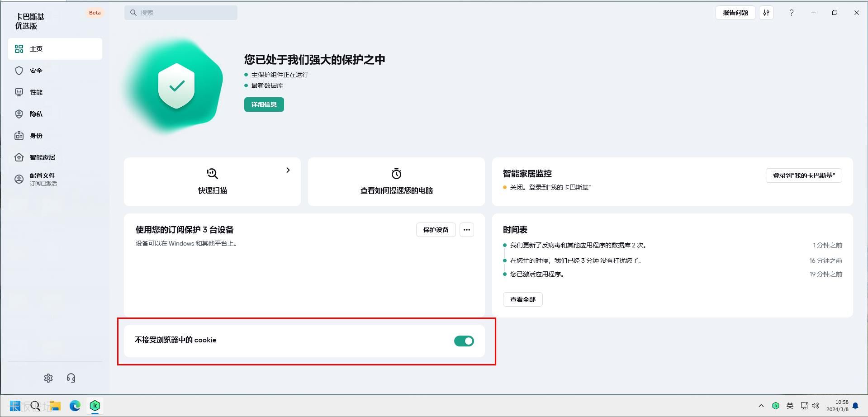This screenshot has height=417, width=868.
Task: Click the stopwatch speed-up icon
Action: pyautogui.click(x=396, y=174)
